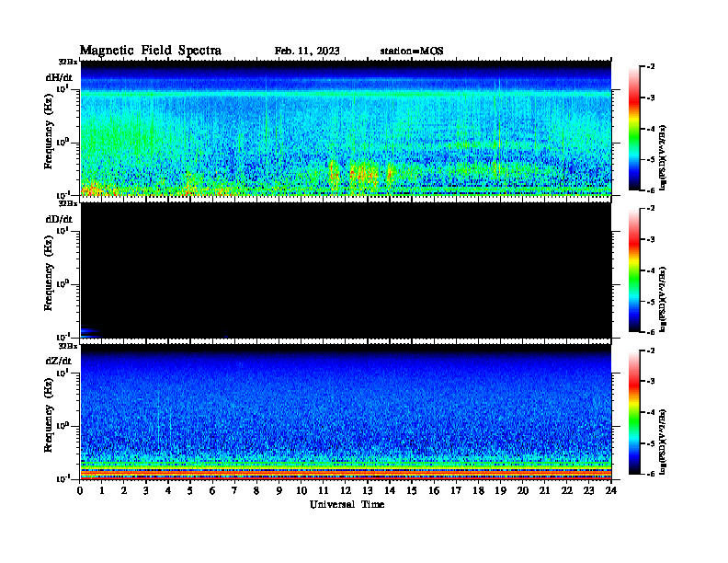The height and width of the screenshot is (563, 728).
Task: Click the "Universal Time" axis title
Action: 347,504
